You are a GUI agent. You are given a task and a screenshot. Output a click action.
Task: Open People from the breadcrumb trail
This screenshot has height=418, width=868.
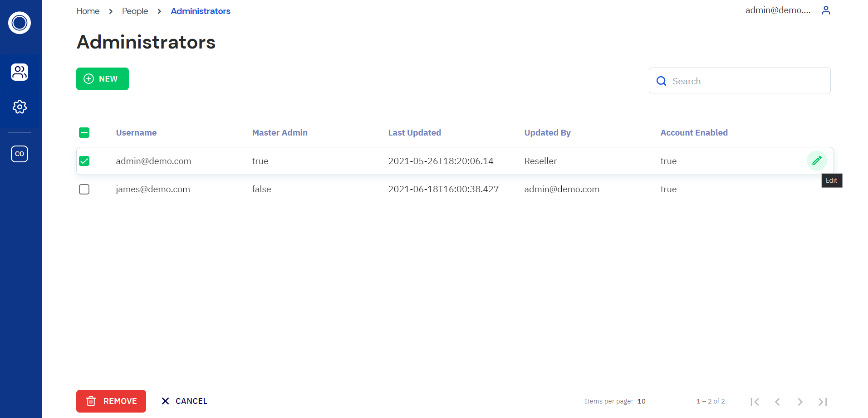click(x=135, y=11)
